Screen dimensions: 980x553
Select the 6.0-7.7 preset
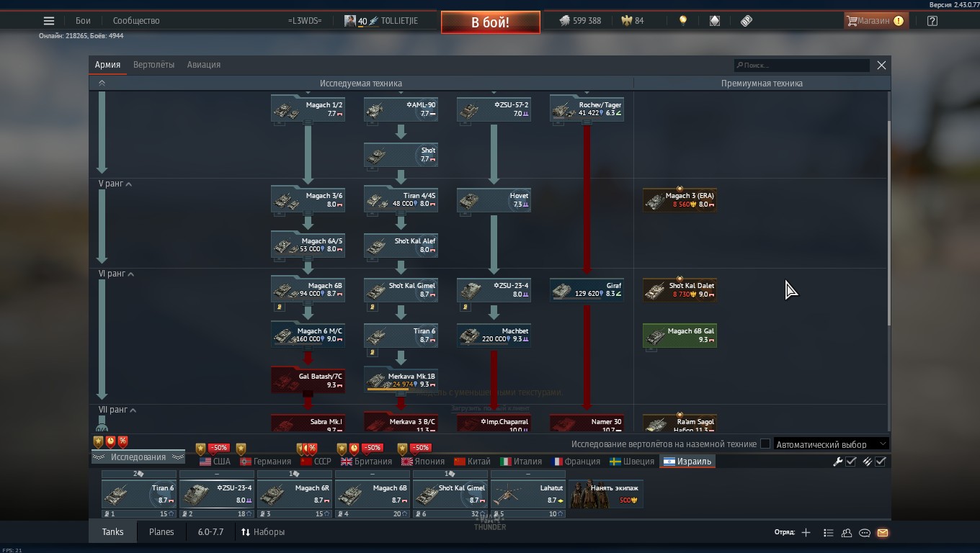click(210, 532)
